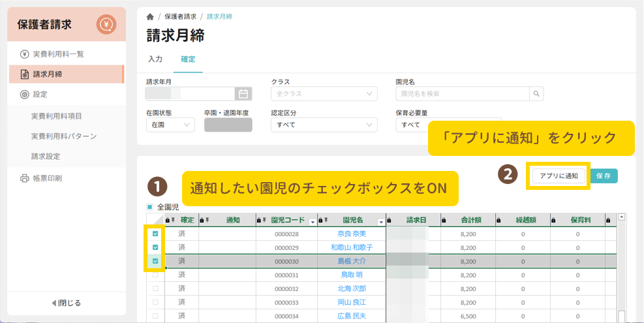The image size is (644, 323).
Task: Switch to the 入力 tab
Action: pyautogui.click(x=155, y=59)
